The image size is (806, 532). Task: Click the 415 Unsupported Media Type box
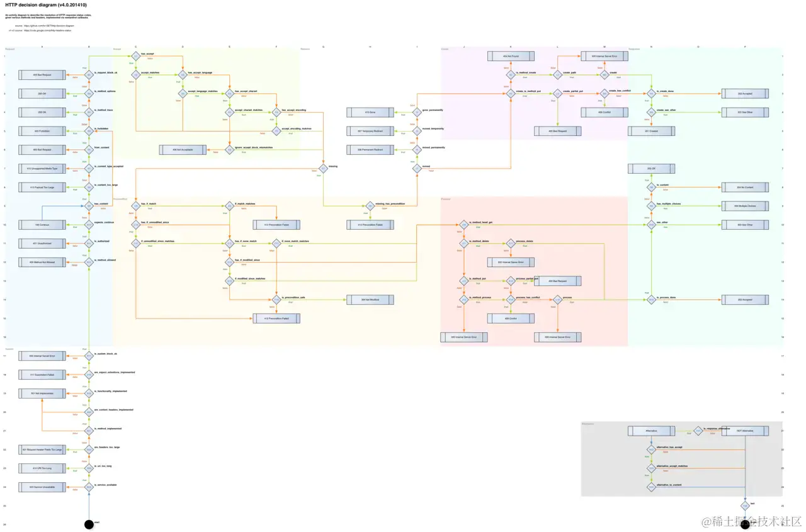pyautogui.click(x=42, y=168)
